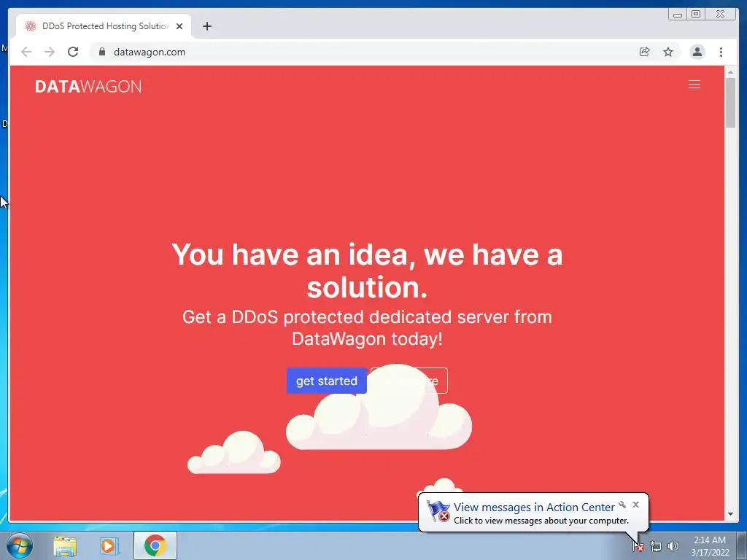
Task: Open the Chrome three-dot menu
Action: pyautogui.click(x=721, y=52)
